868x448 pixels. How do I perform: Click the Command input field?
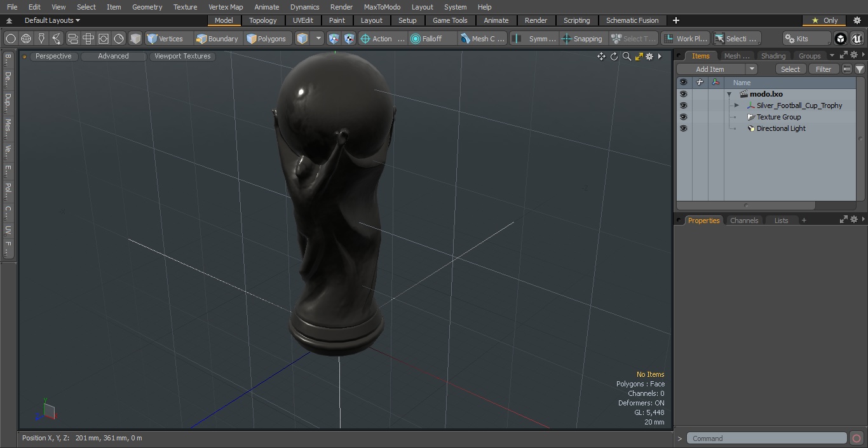point(767,438)
